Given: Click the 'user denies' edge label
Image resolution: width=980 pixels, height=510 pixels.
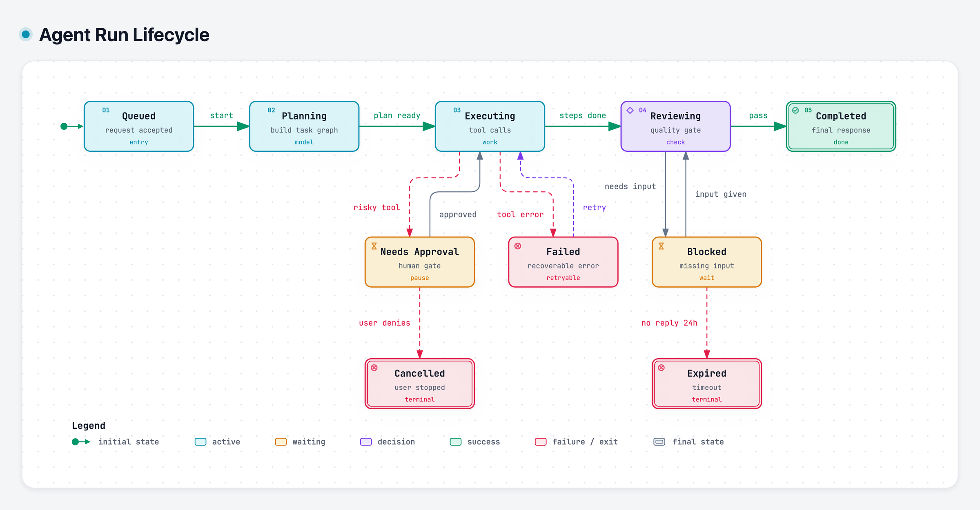Looking at the screenshot, I should click(x=385, y=323).
